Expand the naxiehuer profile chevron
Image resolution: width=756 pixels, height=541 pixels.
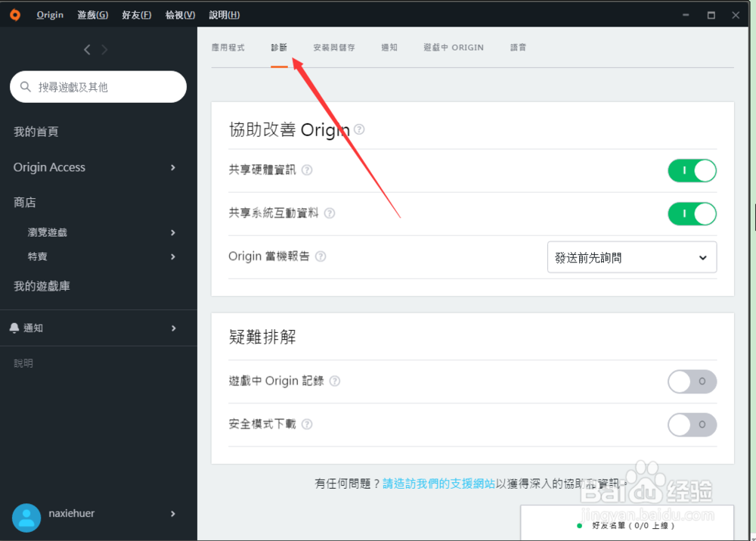pos(173,514)
